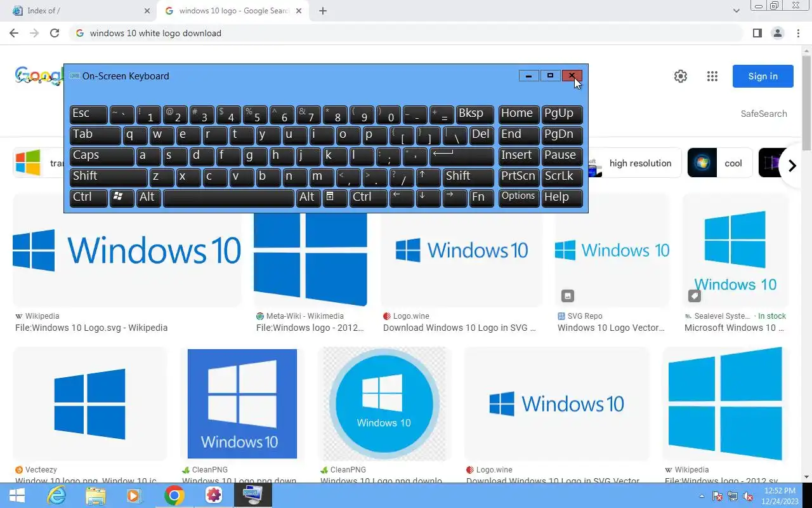812x508 pixels.
Task: Click the Enter key on On-Screen Keyboard
Action: click(x=462, y=156)
